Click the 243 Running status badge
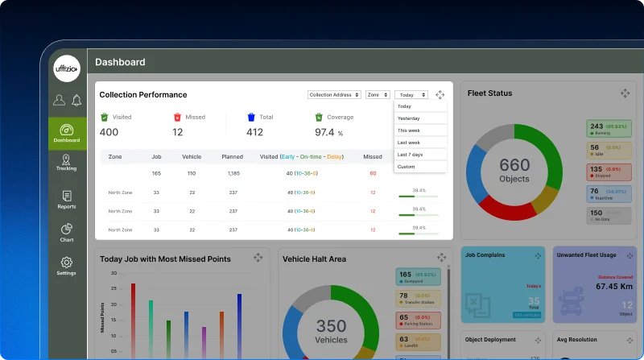 tap(609, 129)
